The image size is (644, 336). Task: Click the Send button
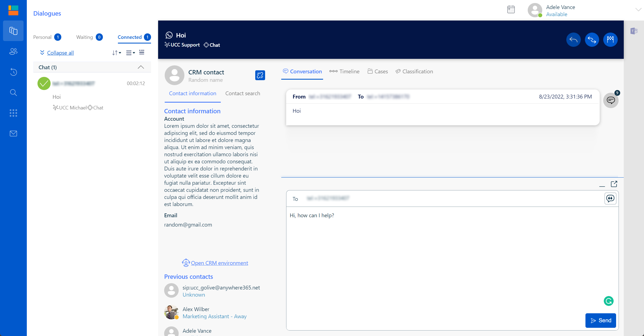[x=601, y=320]
